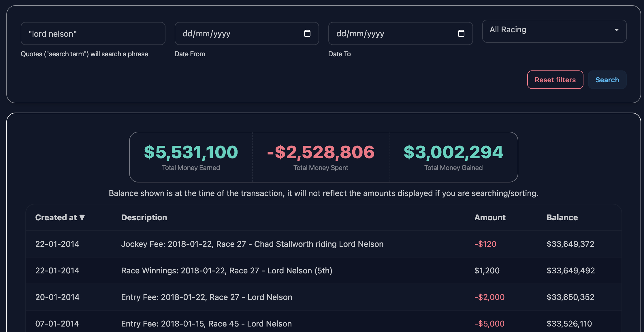The image size is (644, 332).
Task: Select the Race 27 Entry Fee row
Action: coord(206,297)
